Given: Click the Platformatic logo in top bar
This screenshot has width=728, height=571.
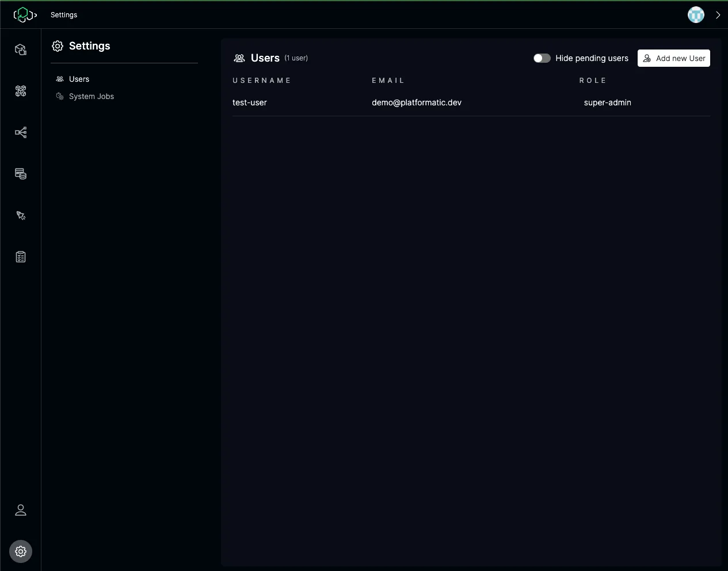Looking at the screenshot, I should click(25, 15).
